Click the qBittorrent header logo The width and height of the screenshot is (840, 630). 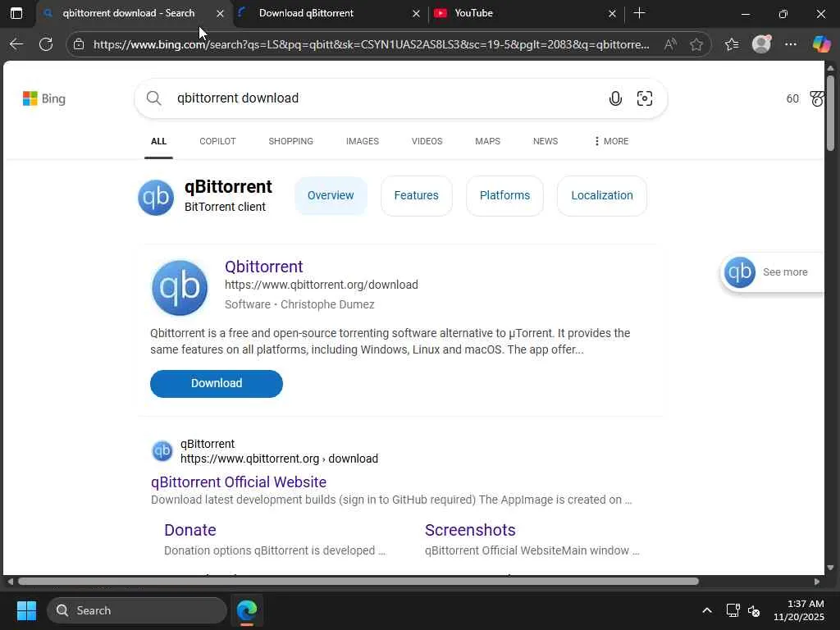coord(156,197)
